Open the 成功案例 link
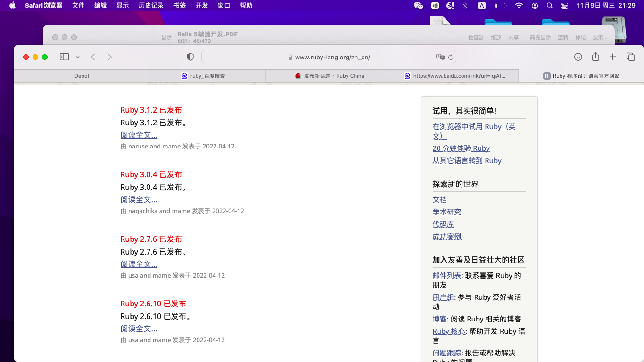Image resolution: width=644 pixels, height=362 pixels. click(447, 236)
